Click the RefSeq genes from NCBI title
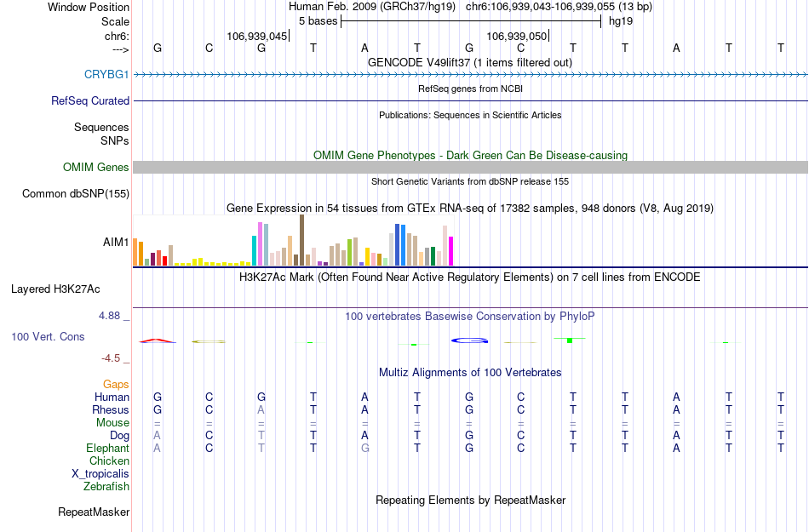This screenshot has height=532, width=809. pyautogui.click(x=470, y=89)
